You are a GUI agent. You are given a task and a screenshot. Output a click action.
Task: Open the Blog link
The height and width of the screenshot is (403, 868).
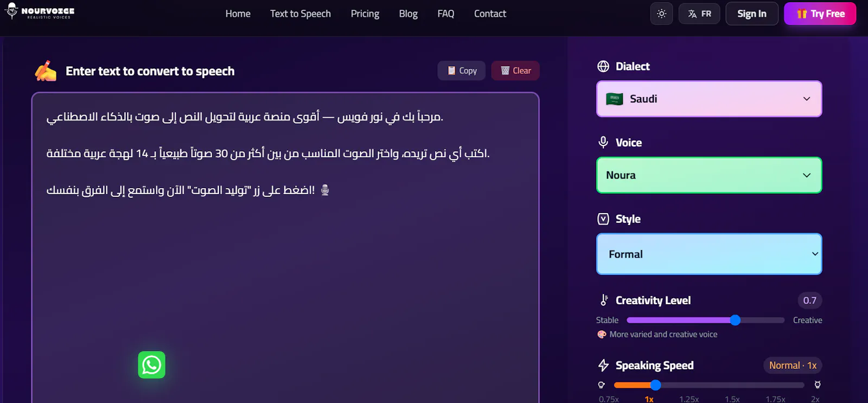pos(409,14)
